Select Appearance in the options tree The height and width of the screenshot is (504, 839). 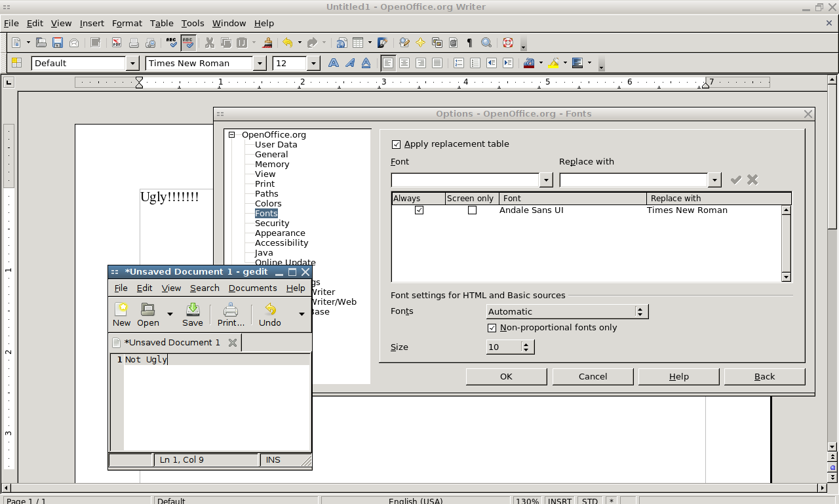(280, 233)
